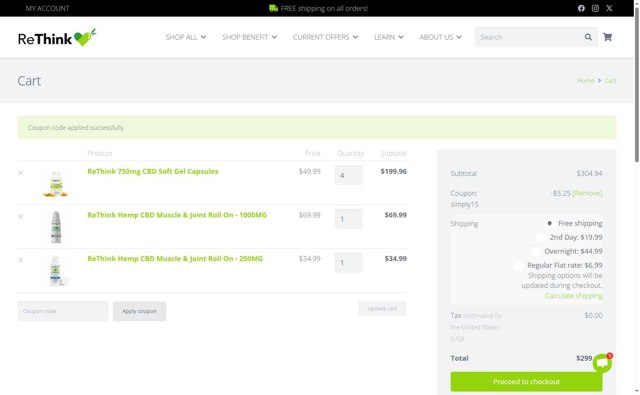The width and height of the screenshot is (640, 395).
Task: Remove the Roll On 250MG item from cart
Action: point(20,260)
